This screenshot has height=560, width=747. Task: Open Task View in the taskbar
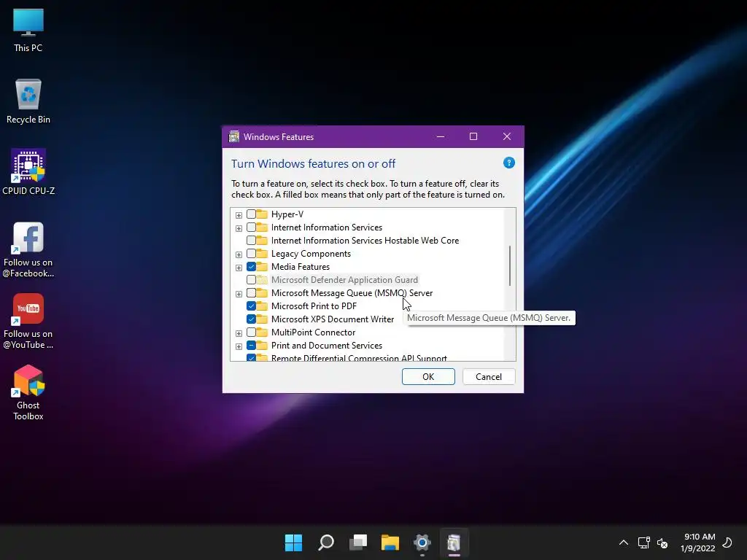(358, 542)
